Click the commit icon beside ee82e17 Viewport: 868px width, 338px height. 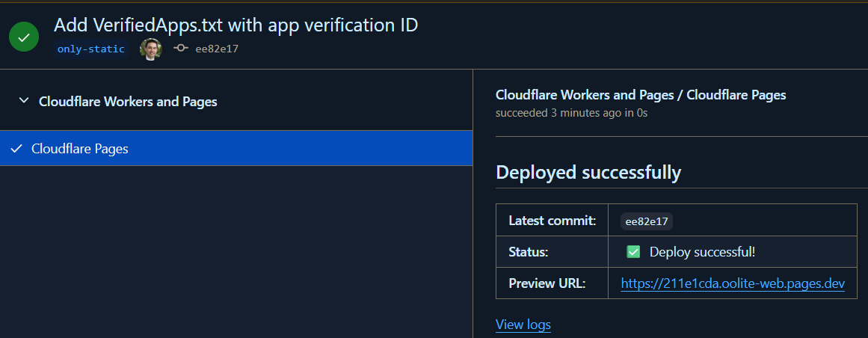(180, 48)
